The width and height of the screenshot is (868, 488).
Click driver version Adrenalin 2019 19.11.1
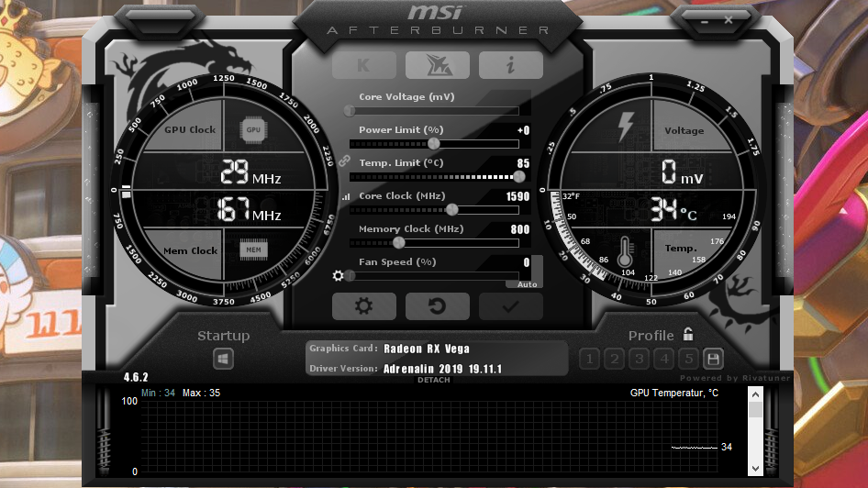pyautogui.click(x=443, y=369)
